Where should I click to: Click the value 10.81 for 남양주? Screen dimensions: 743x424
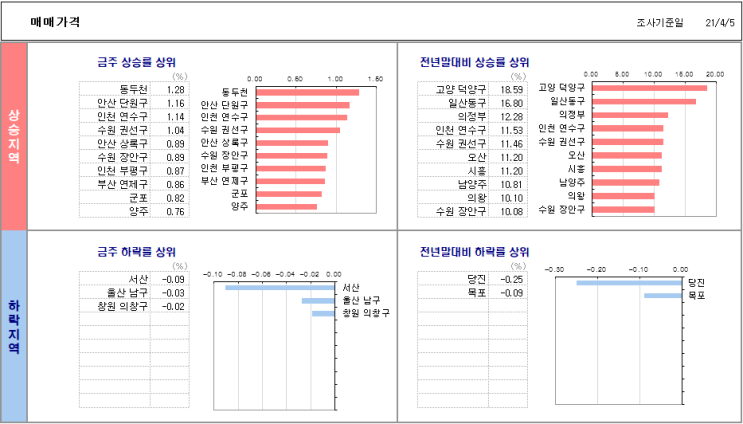(x=512, y=185)
